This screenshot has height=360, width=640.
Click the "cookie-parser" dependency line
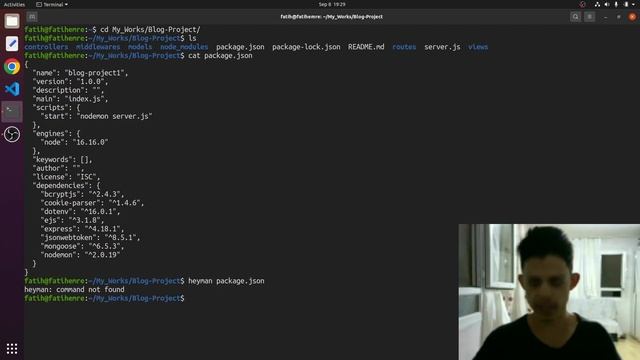coord(92,203)
